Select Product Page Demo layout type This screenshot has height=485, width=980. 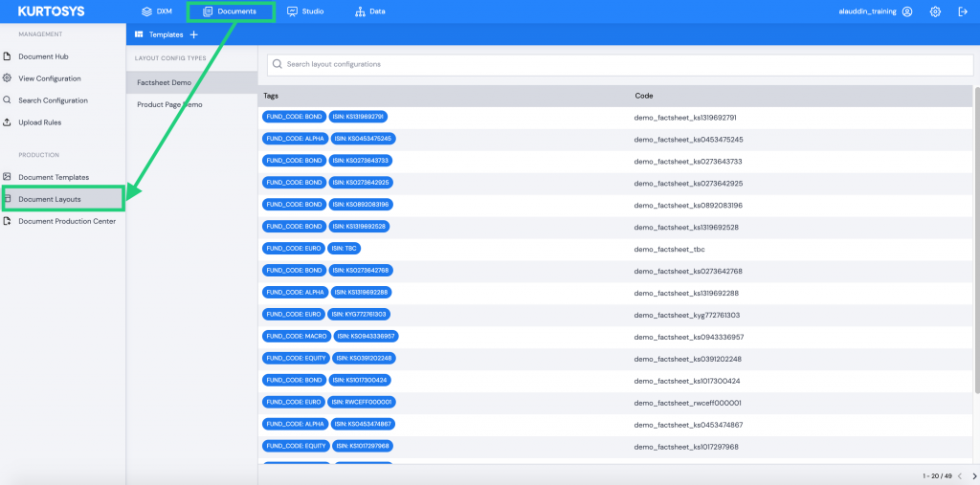pyautogui.click(x=169, y=104)
